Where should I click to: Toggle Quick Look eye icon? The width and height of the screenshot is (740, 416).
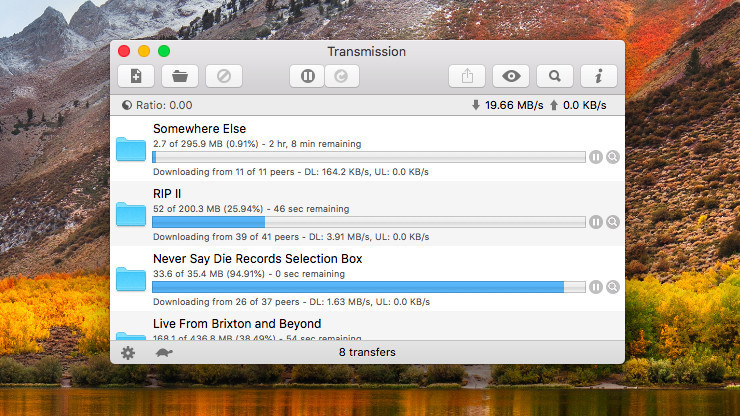pyautogui.click(x=511, y=76)
